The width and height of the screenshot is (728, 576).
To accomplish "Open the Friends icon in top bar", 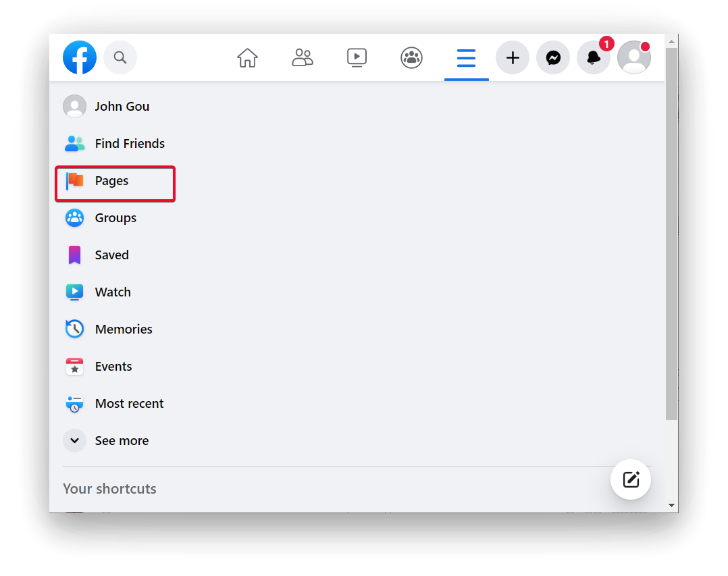I will (x=303, y=58).
